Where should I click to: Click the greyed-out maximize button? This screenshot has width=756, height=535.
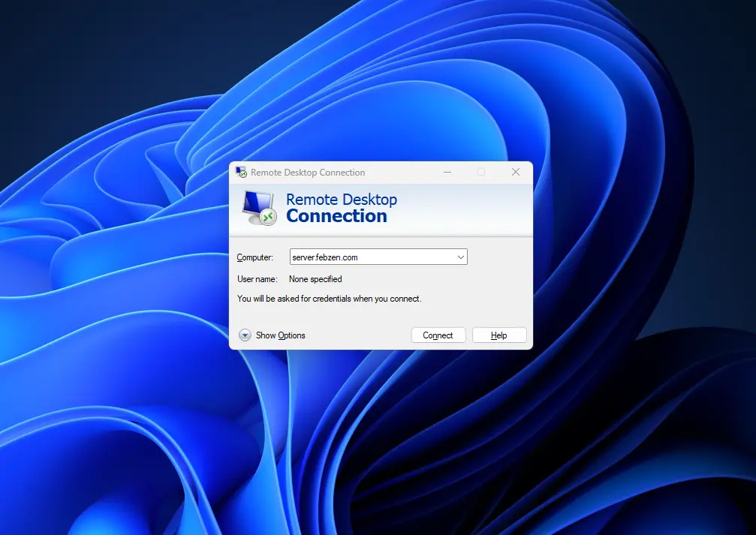pyautogui.click(x=481, y=172)
